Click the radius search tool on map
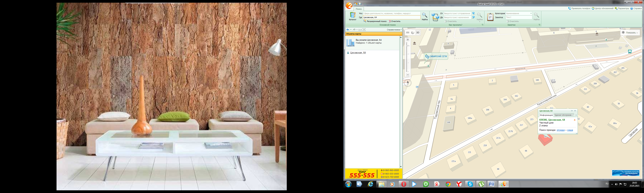Viewport: 644px width, 193px height. click(x=413, y=33)
